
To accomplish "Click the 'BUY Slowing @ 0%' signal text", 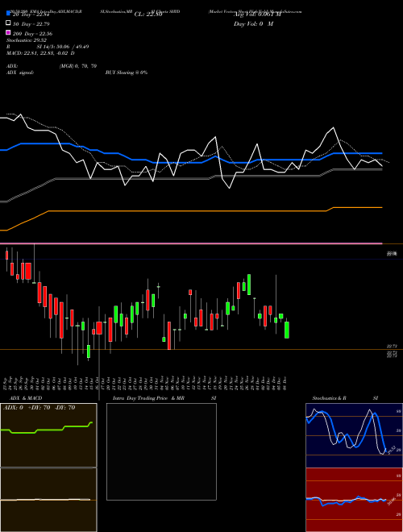I will (127, 73).
